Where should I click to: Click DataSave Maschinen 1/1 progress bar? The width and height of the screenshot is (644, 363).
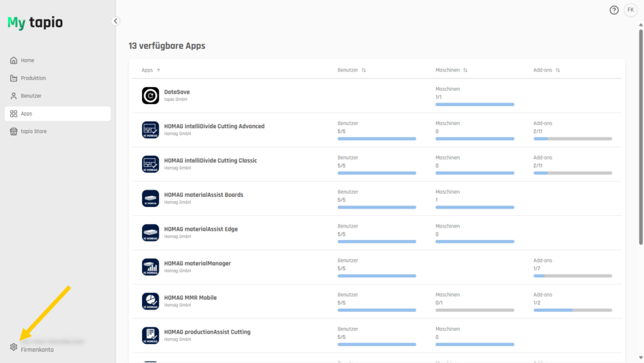coord(475,105)
